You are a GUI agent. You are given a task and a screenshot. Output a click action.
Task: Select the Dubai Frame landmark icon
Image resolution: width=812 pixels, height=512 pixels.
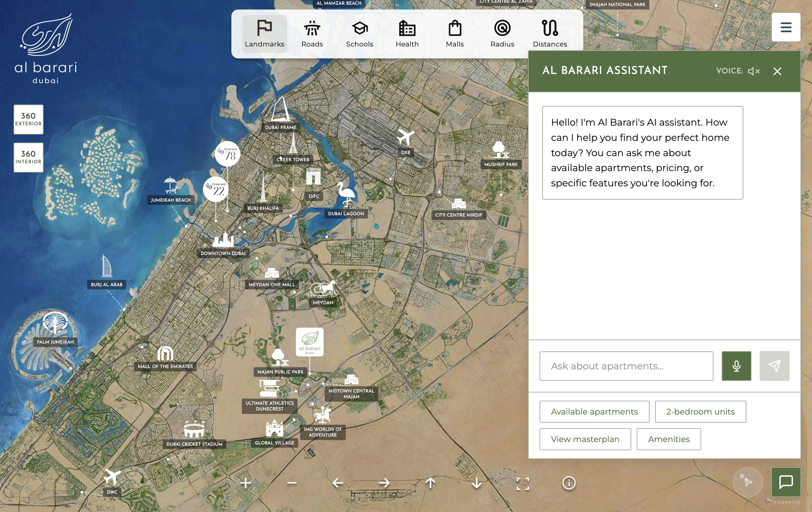281,109
